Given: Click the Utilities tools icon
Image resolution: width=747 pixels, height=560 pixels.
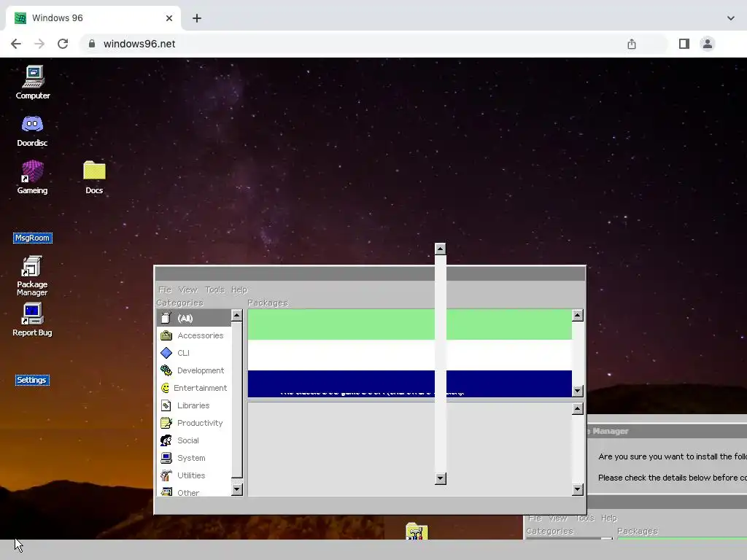Looking at the screenshot, I should point(166,475).
